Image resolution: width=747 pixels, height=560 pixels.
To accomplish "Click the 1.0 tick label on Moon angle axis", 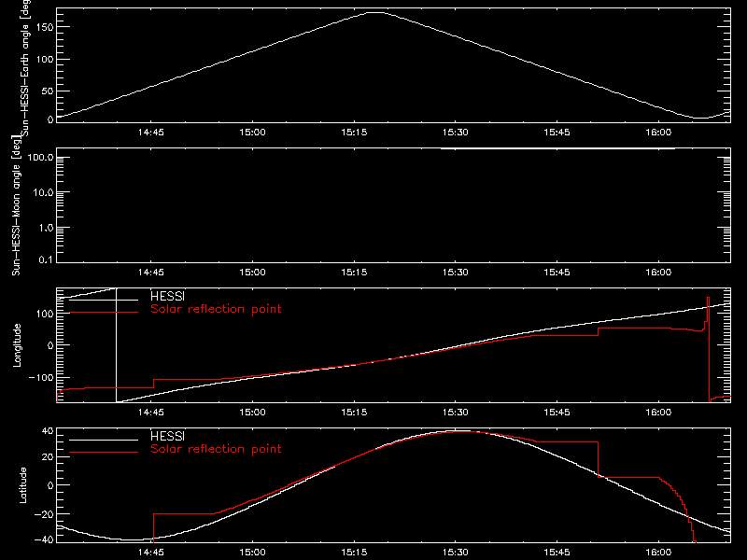I will 46,228.
